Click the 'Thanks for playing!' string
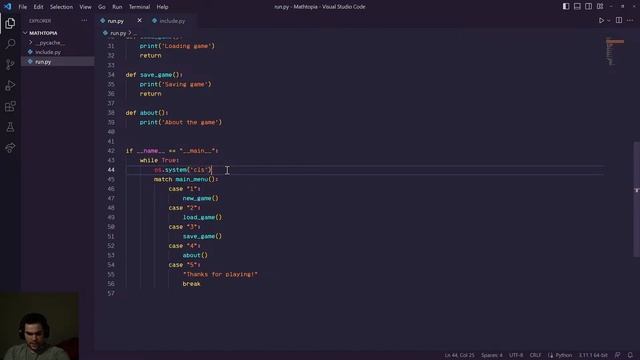The height and width of the screenshot is (360, 640). click(220, 274)
